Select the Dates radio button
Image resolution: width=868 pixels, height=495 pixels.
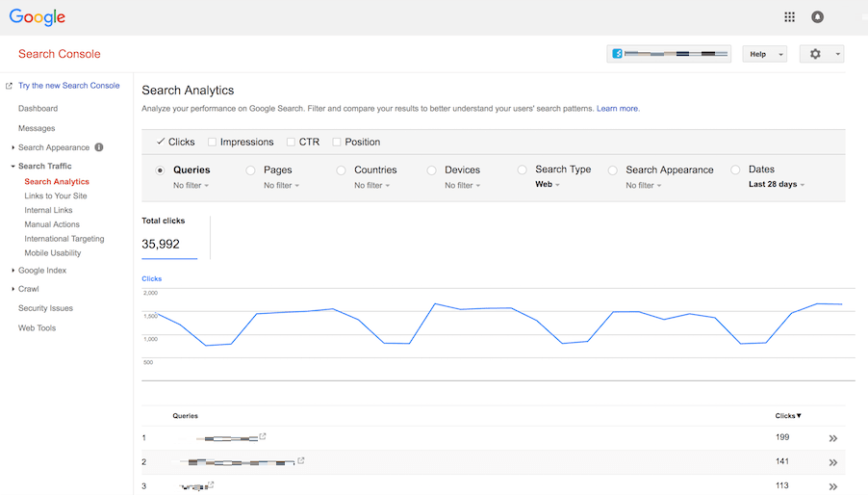pyautogui.click(x=735, y=170)
